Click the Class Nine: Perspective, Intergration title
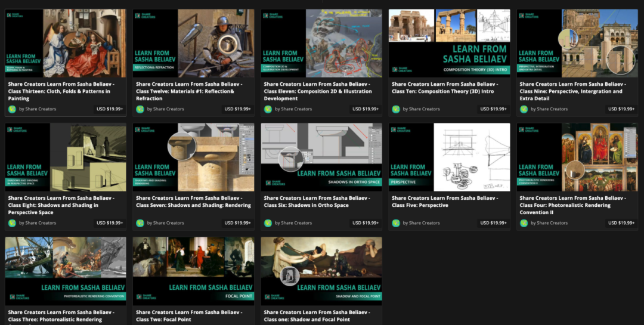The height and width of the screenshot is (325, 644). [572, 91]
